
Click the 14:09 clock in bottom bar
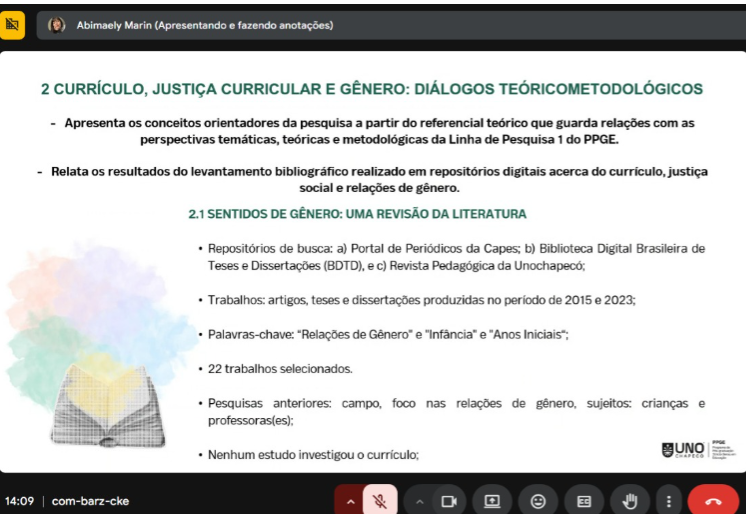19,501
